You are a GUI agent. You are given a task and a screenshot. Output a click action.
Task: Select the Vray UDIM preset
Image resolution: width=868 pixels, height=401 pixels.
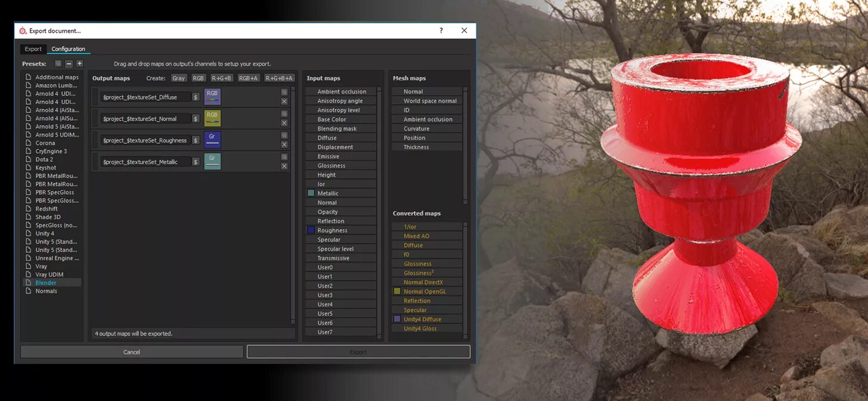point(52,274)
